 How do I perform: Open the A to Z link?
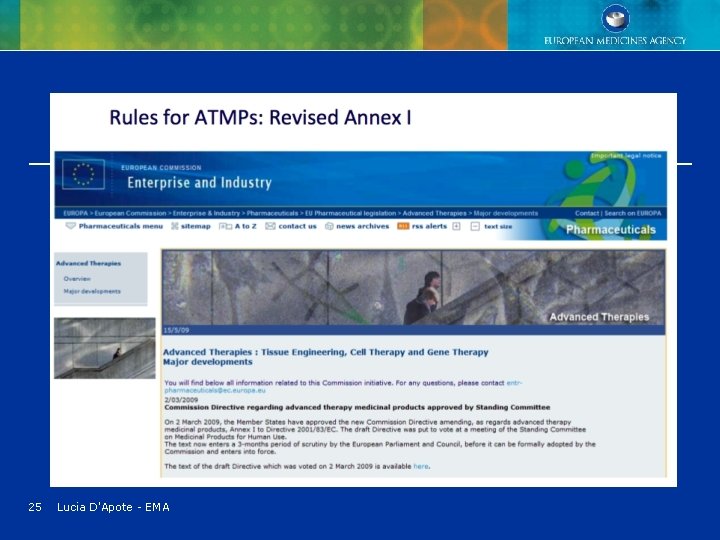pyautogui.click(x=246, y=226)
